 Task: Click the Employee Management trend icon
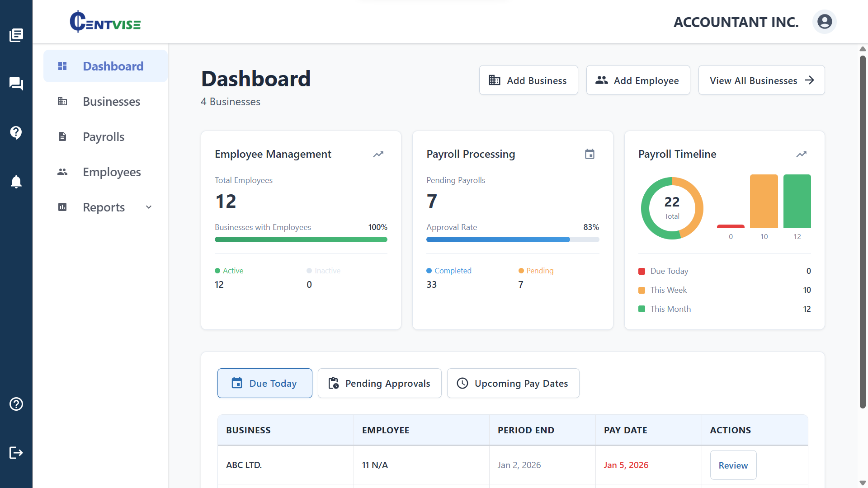[378, 154]
